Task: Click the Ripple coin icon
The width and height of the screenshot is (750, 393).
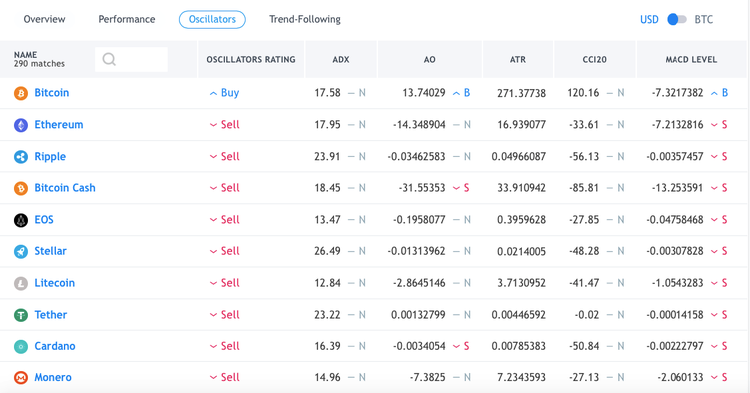Action: tap(21, 157)
